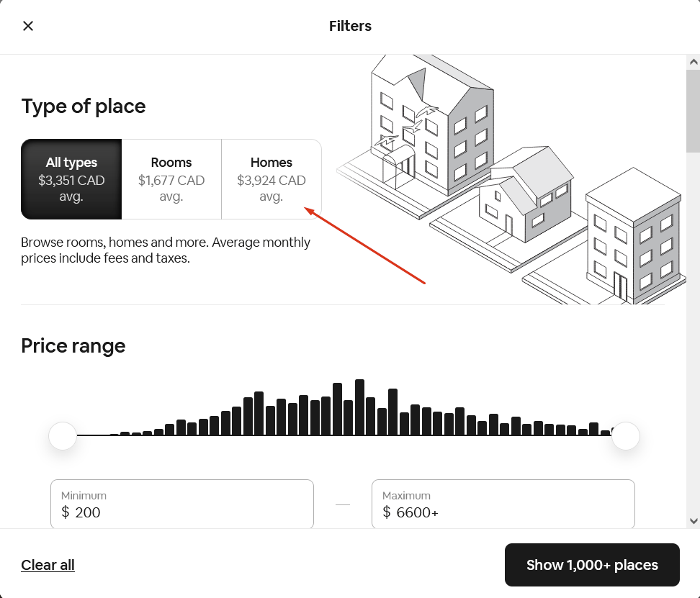
Task: Select the Rooms type of place
Action: (x=171, y=178)
